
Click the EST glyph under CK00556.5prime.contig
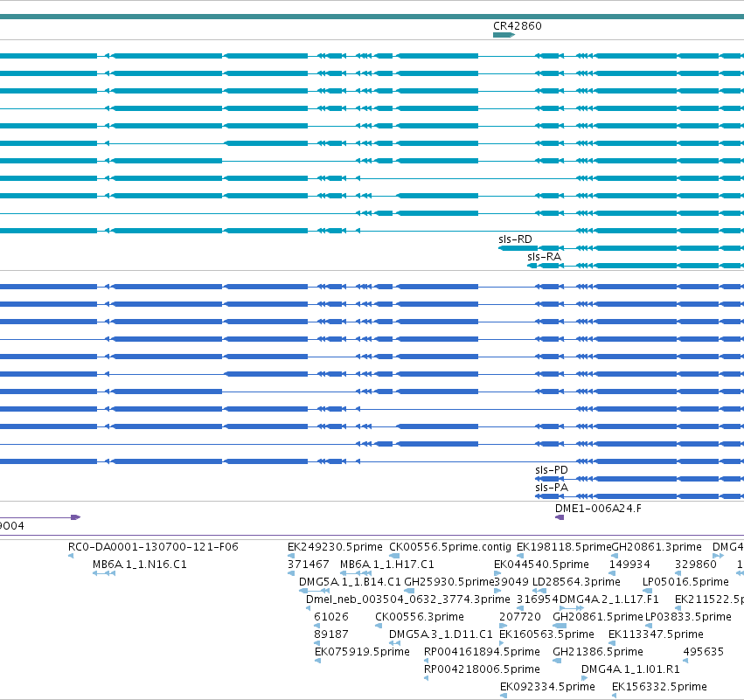(x=394, y=556)
